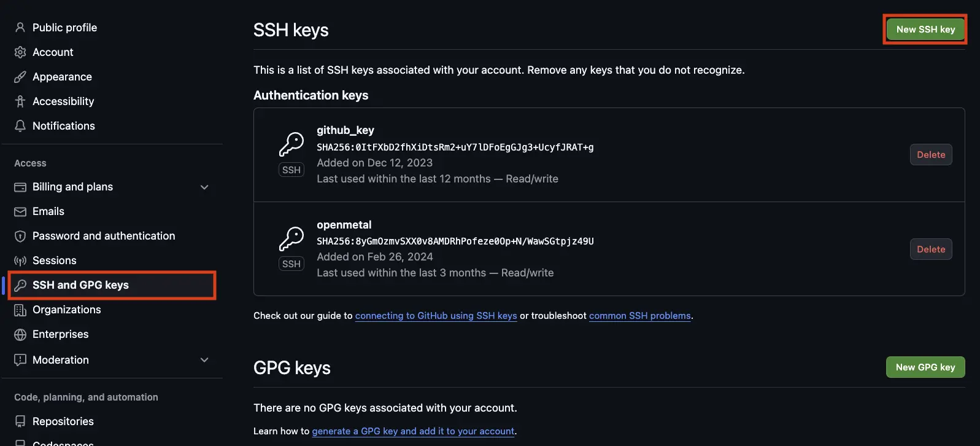Screen dimensions: 980x446
Task: Delete the openmetal SSH key
Action: coord(931,249)
